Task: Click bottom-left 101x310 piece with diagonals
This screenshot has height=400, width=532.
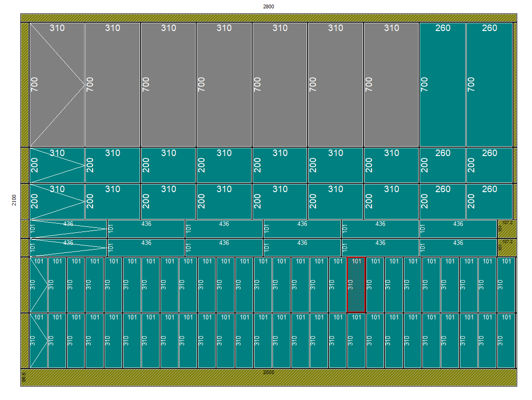Action: point(39,341)
